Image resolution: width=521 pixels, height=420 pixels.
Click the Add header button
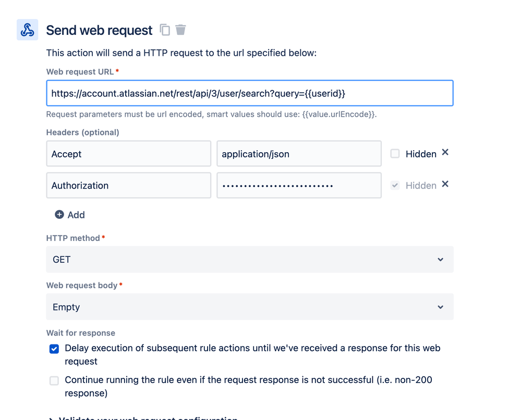click(76, 215)
